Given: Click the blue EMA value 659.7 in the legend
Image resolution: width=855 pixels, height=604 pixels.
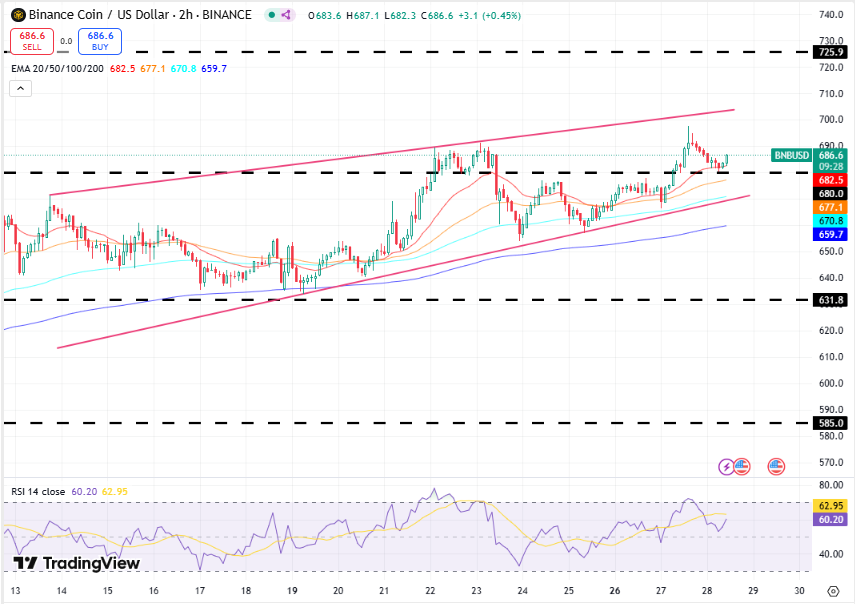Looking at the screenshot, I should point(214,69).
